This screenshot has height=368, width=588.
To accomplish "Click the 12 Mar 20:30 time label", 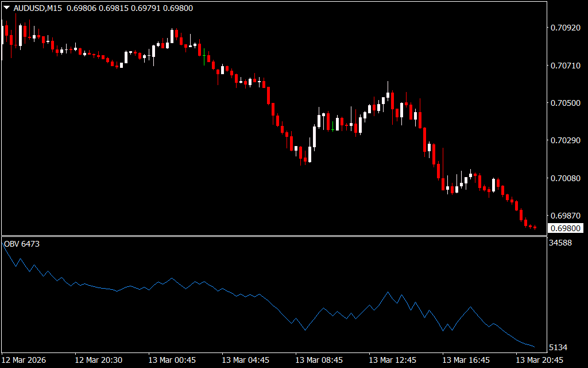I will point(99,360).
